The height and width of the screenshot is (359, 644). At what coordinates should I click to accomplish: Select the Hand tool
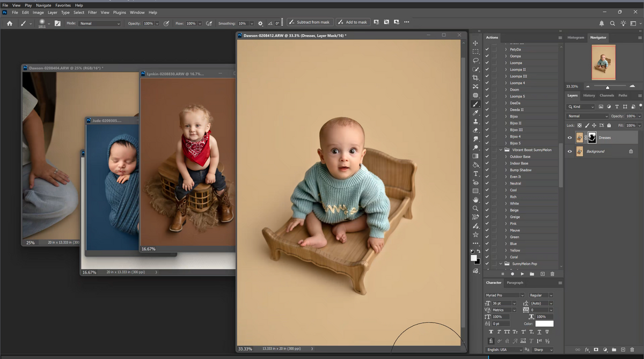coord(475,200)
